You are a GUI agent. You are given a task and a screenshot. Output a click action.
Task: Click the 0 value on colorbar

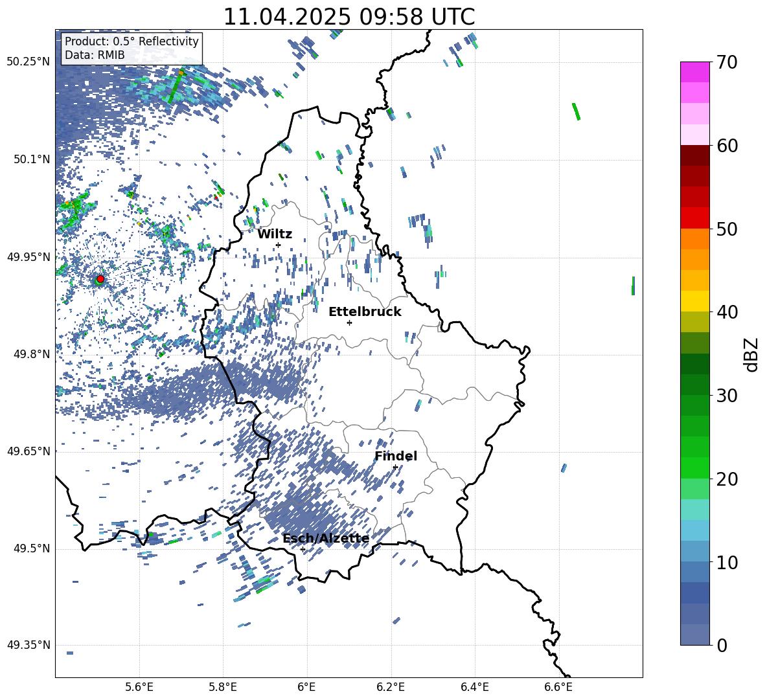(722, 645)
